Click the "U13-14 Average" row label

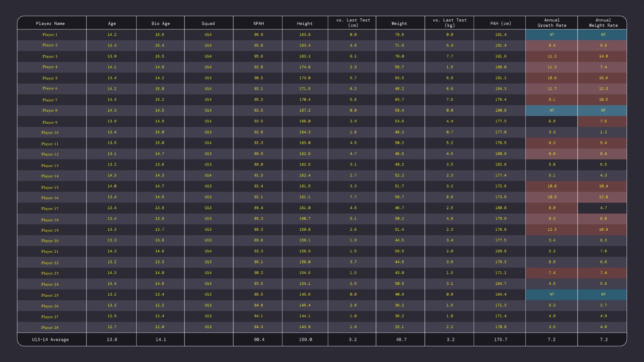[50, 340]
